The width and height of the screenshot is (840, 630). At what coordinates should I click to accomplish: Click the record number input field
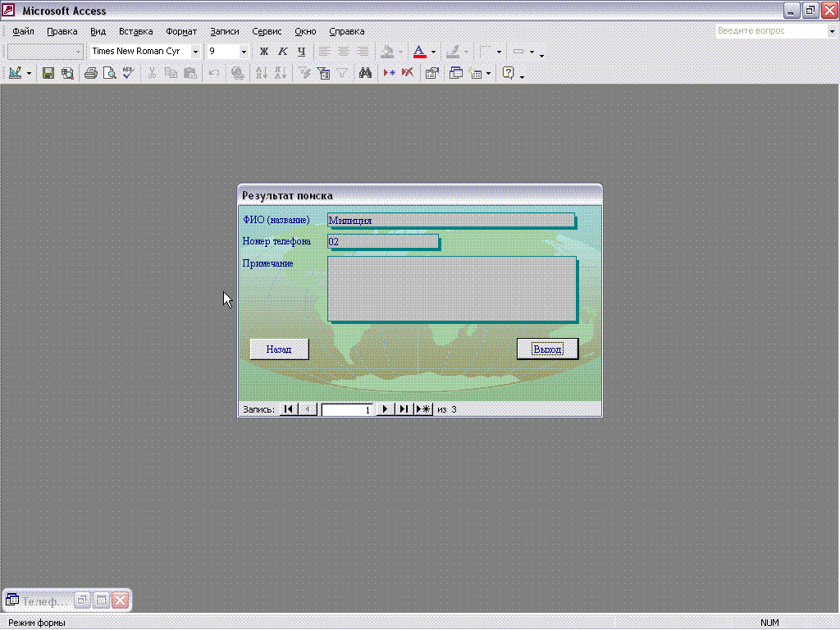point(347,409)
